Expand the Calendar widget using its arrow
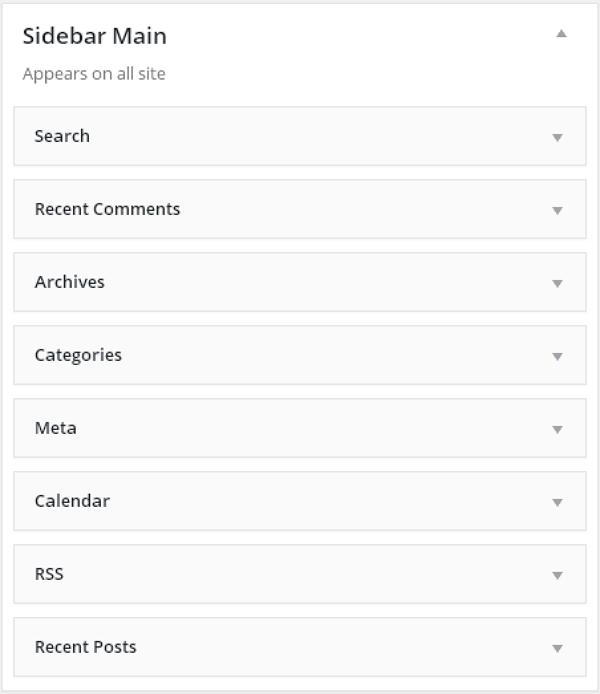This screenshot has height=694, width=600. pos(558,502)
